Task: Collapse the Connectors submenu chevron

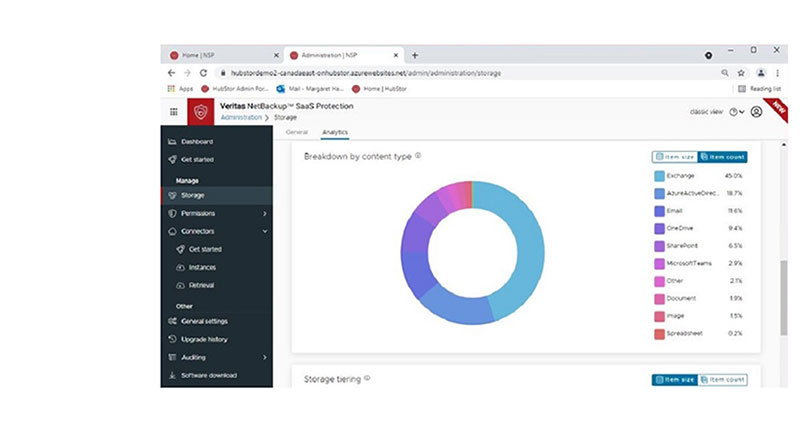Action: click(265, 231)
